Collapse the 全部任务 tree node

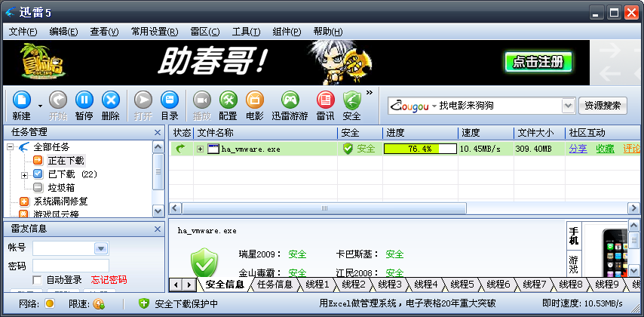pos(11,146)
